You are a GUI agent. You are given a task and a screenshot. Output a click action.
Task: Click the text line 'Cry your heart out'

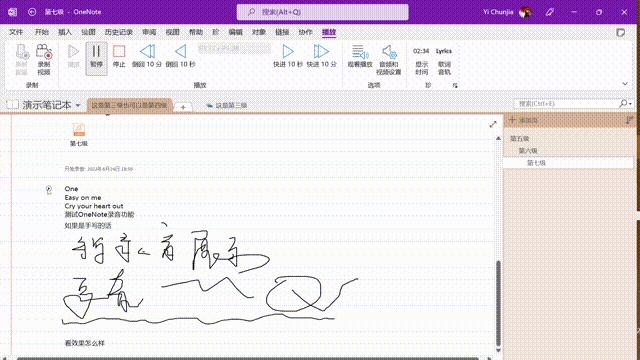(x=94, y=206)
